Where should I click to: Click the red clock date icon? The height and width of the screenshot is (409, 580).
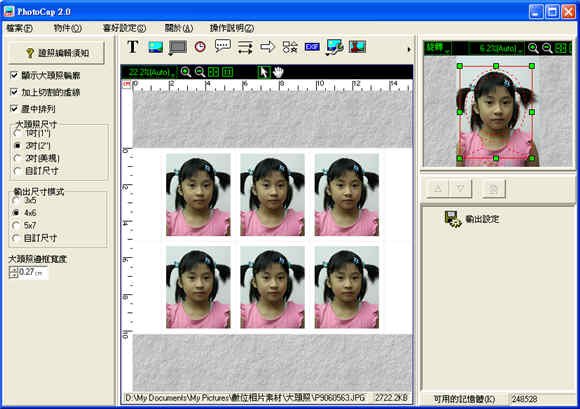pos(200,47)
